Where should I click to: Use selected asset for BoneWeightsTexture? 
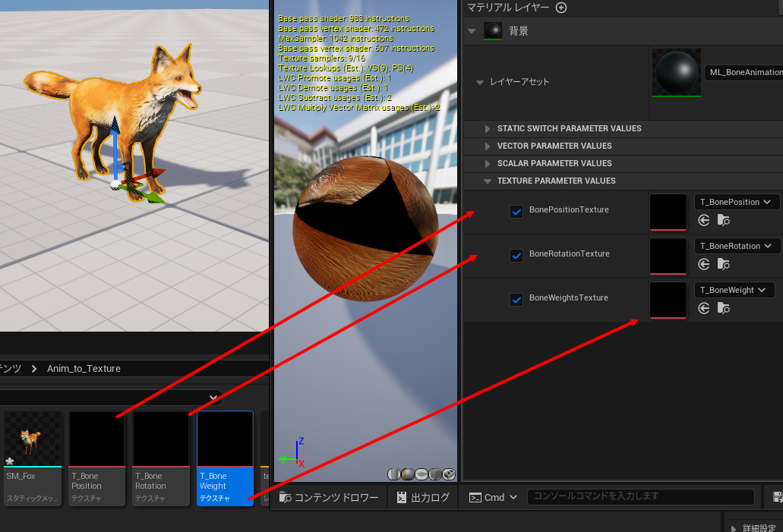704,309
